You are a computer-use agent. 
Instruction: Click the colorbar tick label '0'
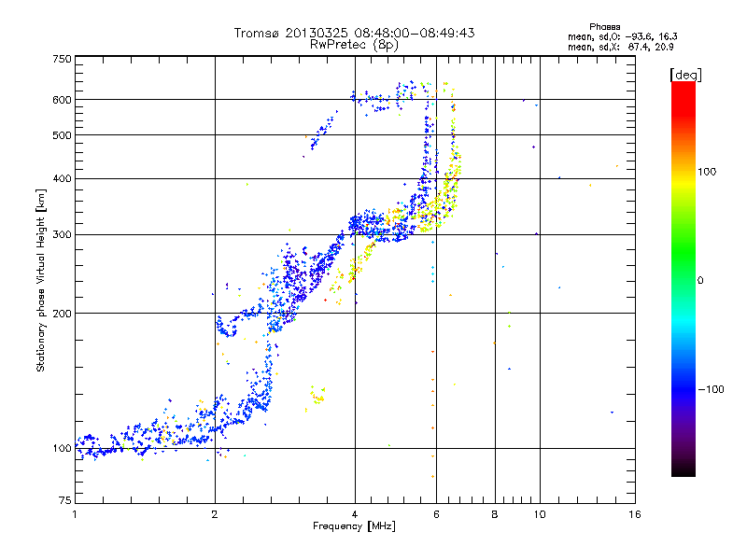click(x=700, y=281)
